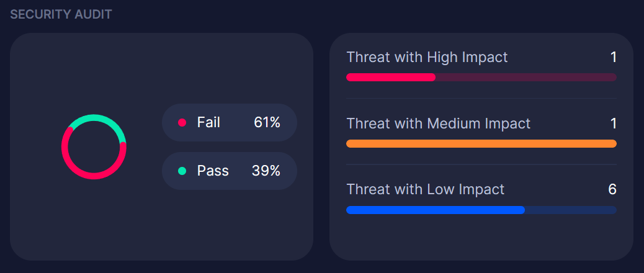644x273 pixels.
Task: Open the Threat with Low Impact entry
Action: tap(426, 189)
